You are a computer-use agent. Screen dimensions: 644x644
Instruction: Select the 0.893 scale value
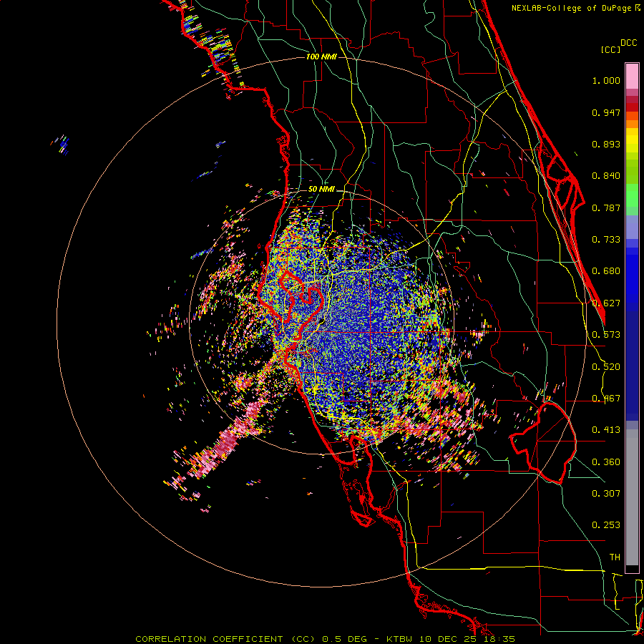[x=606, y=144]
